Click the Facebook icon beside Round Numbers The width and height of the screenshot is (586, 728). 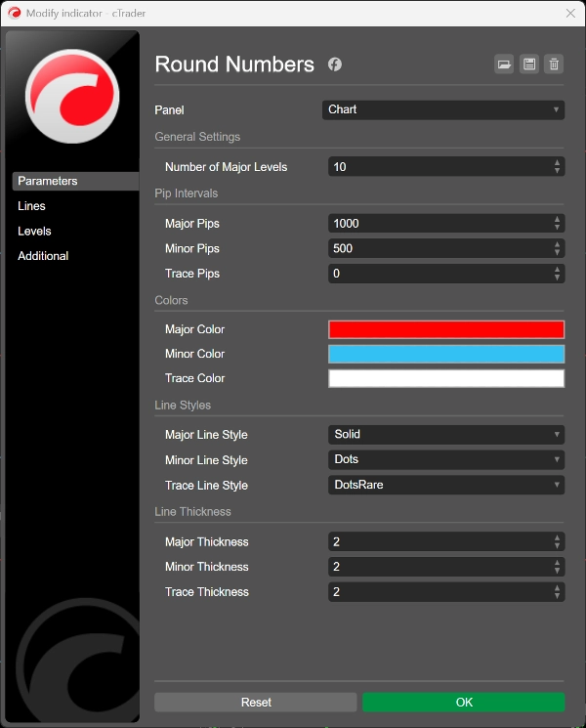click(x=335, y=64)
